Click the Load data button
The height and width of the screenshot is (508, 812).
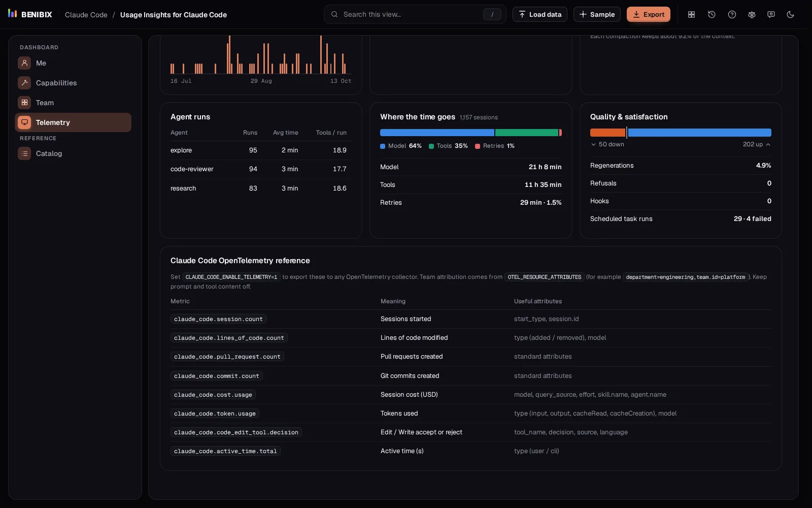pyautogui.click(x=540, y=14)
